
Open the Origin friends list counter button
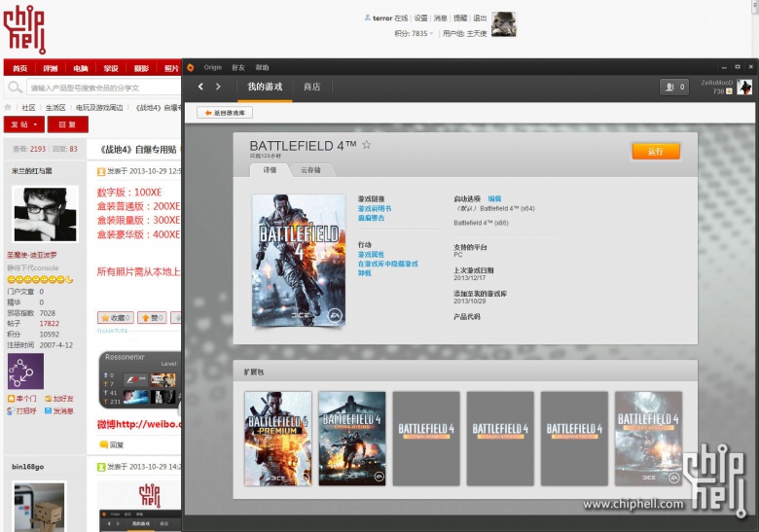click(x=674, y=88)
